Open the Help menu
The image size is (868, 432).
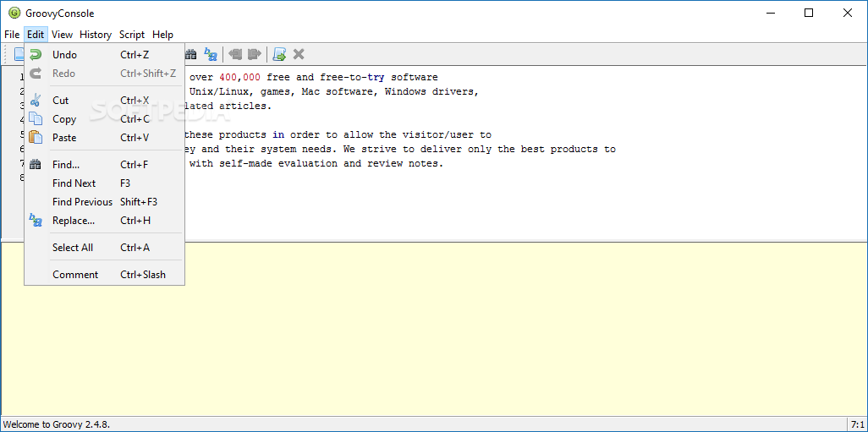[162, 35]
